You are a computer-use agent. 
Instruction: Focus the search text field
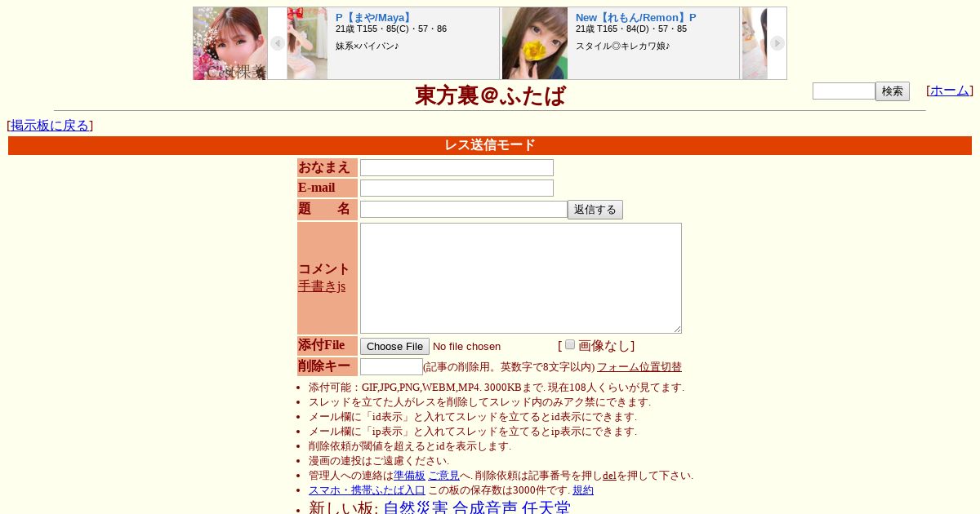pyautogui.click(x=844, y=91)
